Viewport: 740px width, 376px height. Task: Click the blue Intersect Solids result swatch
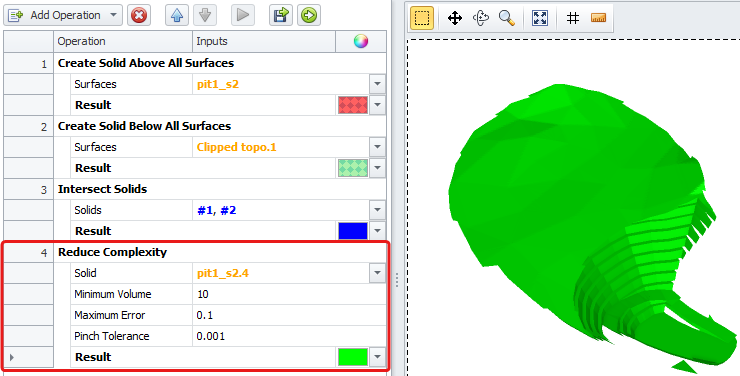353,231
